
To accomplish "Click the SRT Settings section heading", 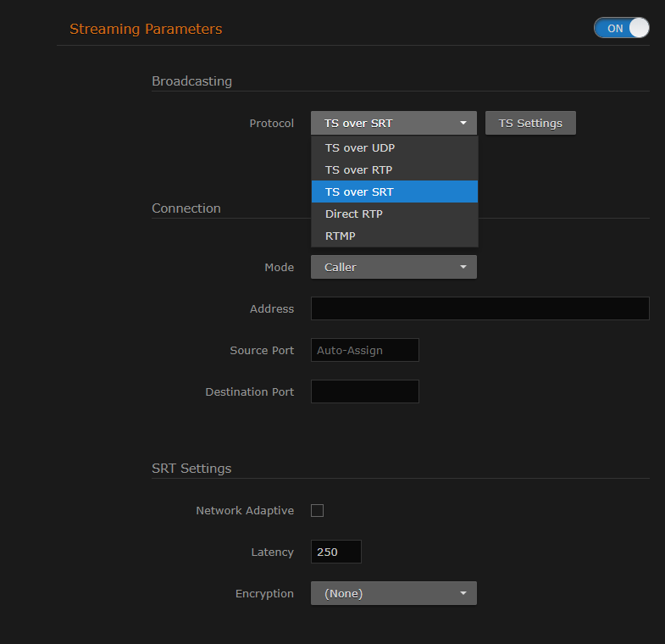I will pyautogui.click(x=191, y=468).
